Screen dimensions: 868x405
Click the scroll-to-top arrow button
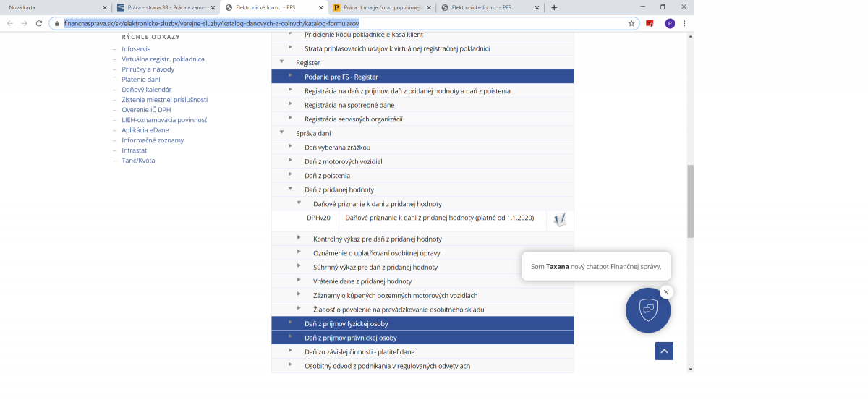[665, 351]
